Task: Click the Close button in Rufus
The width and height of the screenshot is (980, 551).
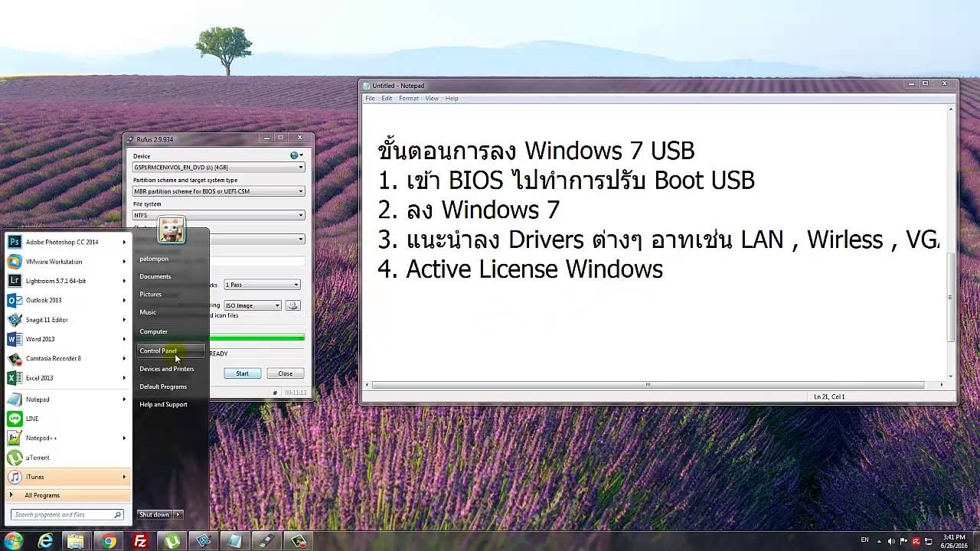Action: click(285, 373)
